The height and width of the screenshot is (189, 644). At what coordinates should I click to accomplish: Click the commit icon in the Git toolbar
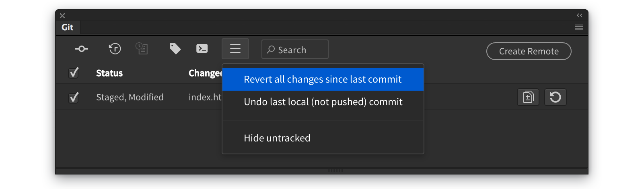pyautogui.click(x=82, y=49)
